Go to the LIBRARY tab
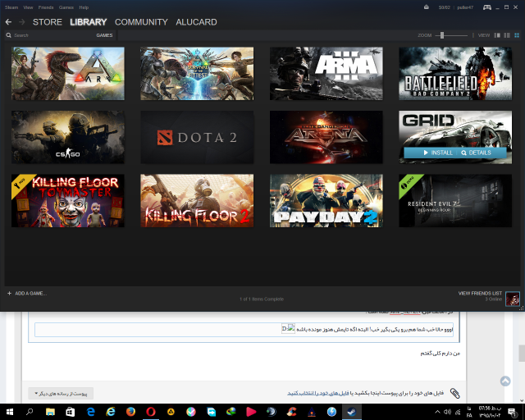The height and width of the screenshot is (420, 525). point(89,22)
